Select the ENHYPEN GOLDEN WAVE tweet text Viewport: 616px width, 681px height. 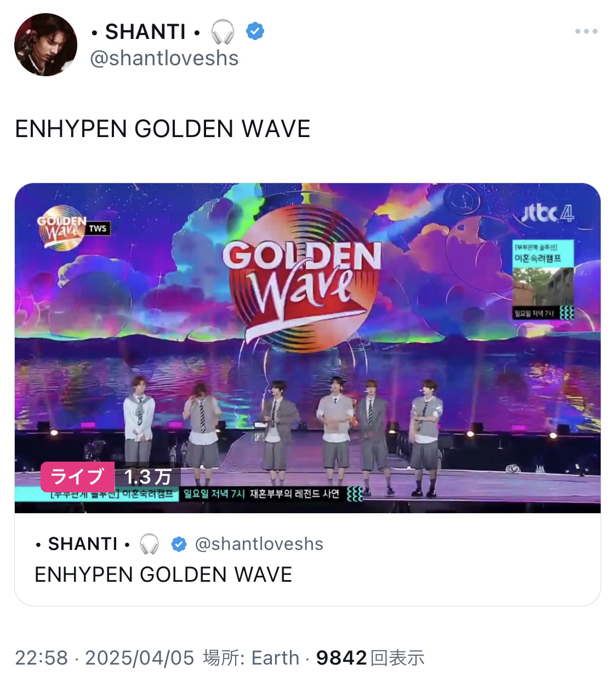tap(163, 129)
